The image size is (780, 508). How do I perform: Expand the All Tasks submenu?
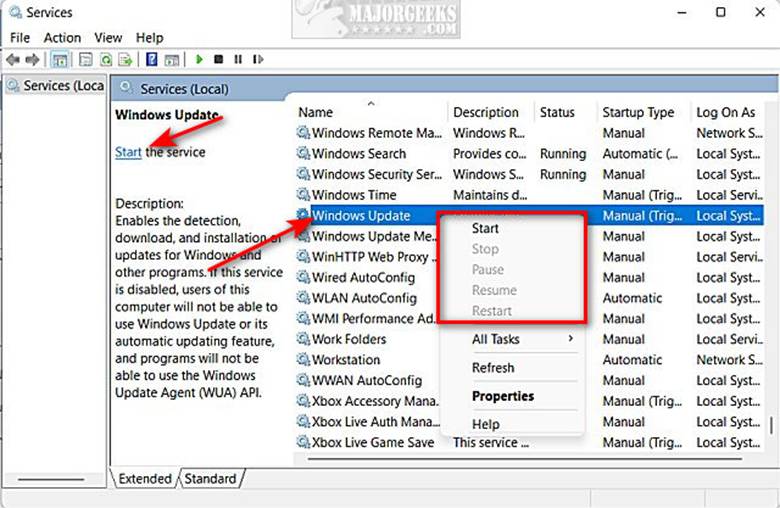(512, 339)
